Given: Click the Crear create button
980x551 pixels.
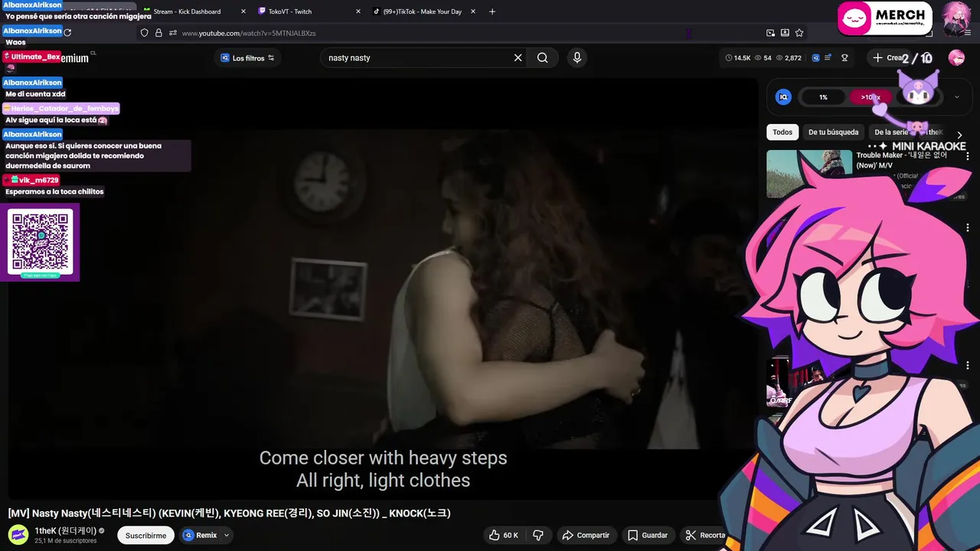Looking at the screenshot, I should [887, 57].
